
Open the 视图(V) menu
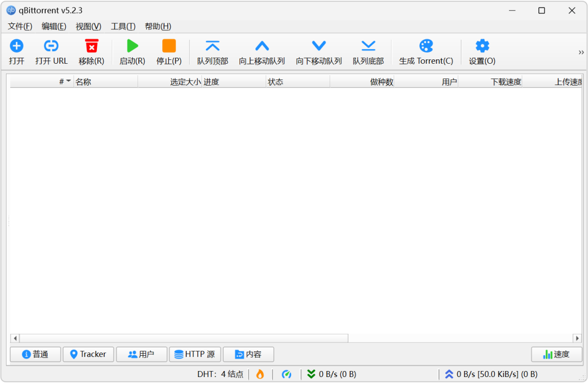89,26
